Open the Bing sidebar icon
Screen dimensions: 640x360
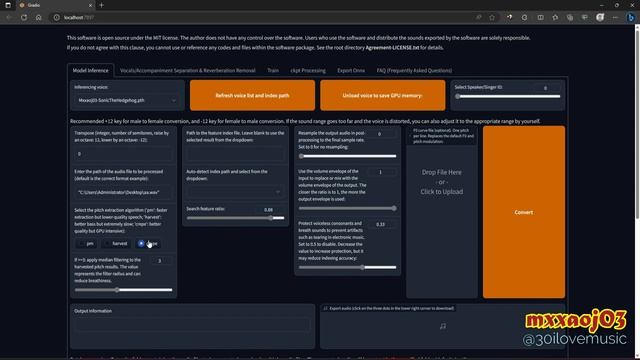[631, 18]
